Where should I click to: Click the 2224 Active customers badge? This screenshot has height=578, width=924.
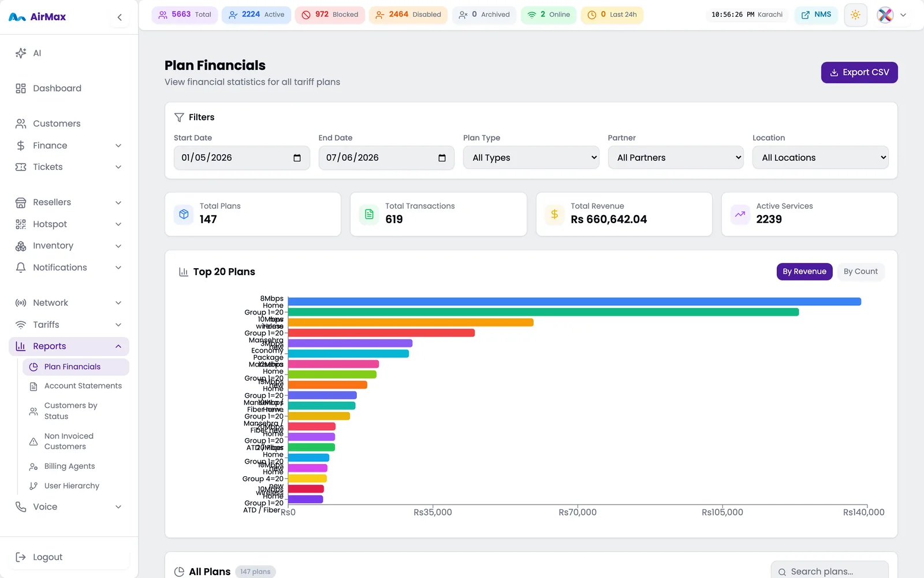(256, 14)
